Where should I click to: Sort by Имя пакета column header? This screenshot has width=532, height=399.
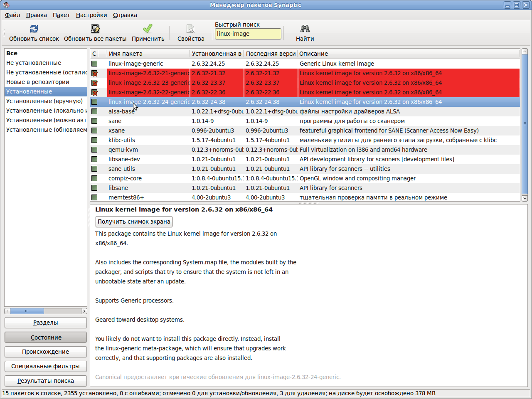point(148,54)
